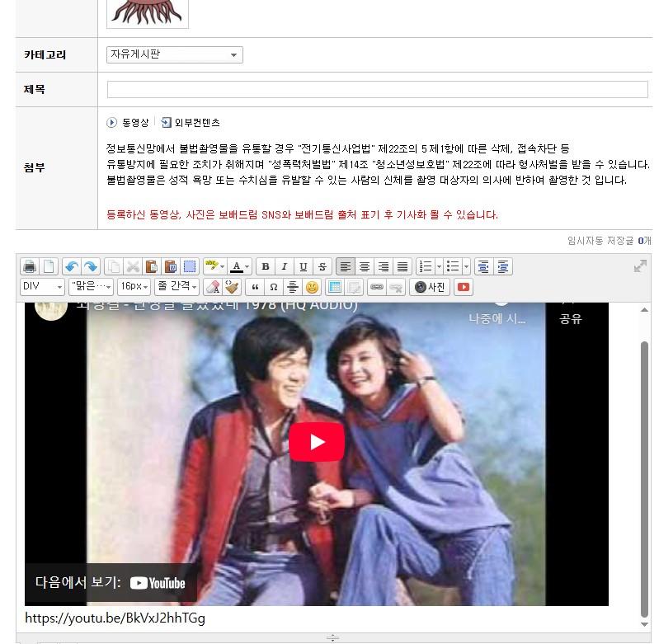This screenshot has height=644, width=659.
Task: Click the 동영상 attach link
Action: [x=128, y=123]
